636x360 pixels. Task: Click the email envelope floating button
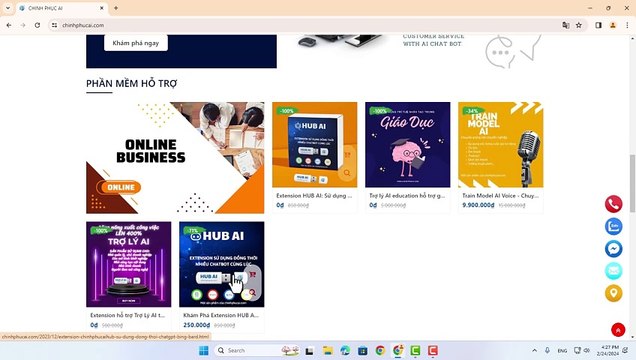[613, 271]
